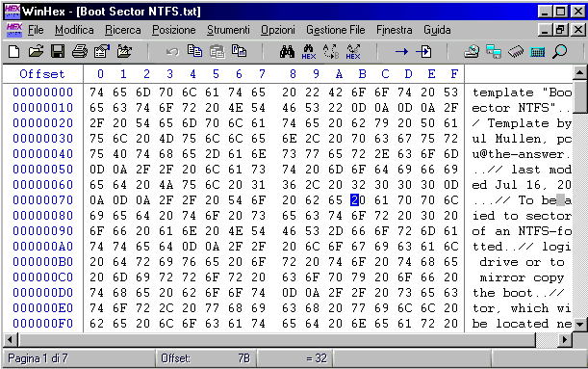Click the Go To Offset arrow icon
Viewport: 588px width, 369px height.
click(x=401, y=51)
